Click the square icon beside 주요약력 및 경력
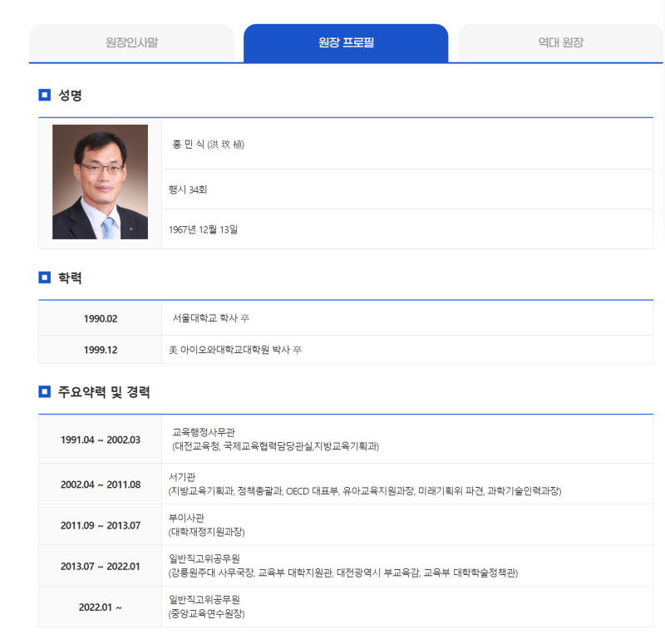The width and height of the screenshot is (665, 644). (45, 391)
